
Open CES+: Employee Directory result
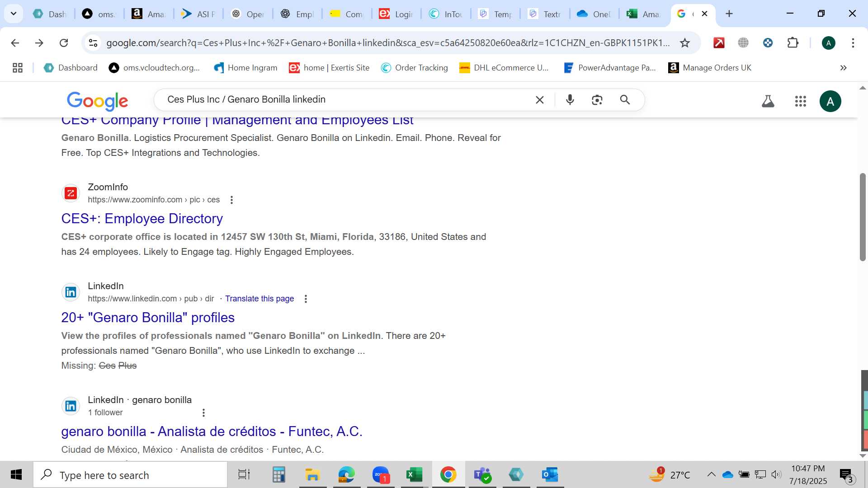tap(142, 219)
